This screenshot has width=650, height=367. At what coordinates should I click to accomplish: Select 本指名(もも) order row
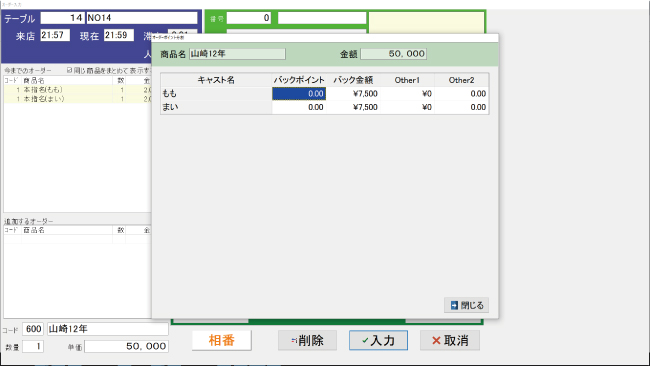[78, 90]
